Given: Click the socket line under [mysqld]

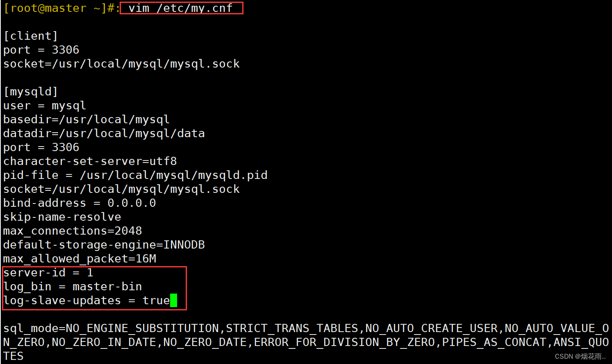Looking at the screenshot, I should coord(121,189).
